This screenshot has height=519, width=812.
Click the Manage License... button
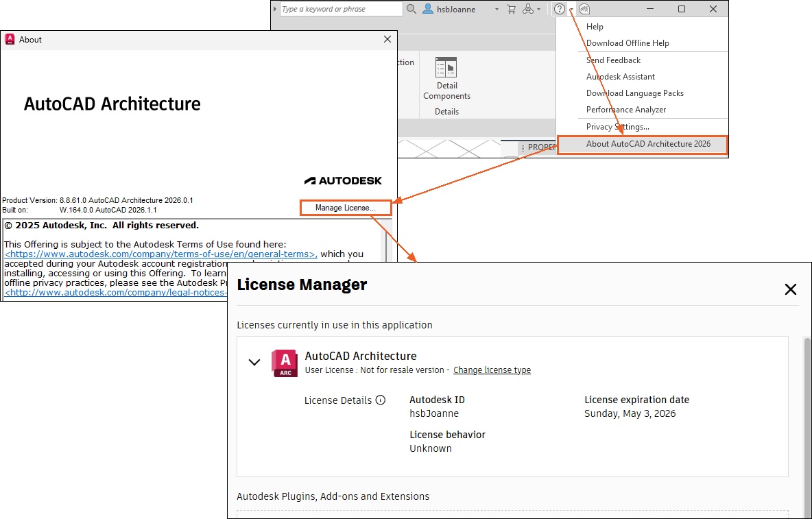[346, 208]
